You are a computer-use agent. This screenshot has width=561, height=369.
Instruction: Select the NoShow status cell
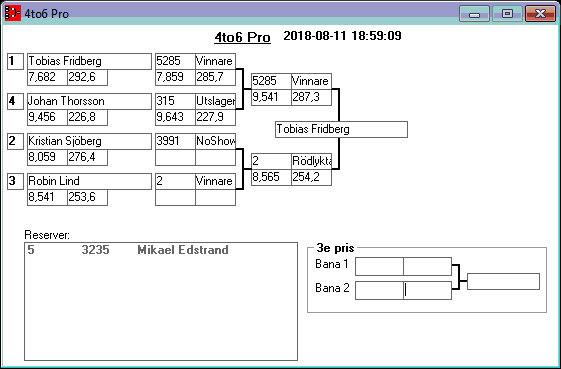coord(215,141)
